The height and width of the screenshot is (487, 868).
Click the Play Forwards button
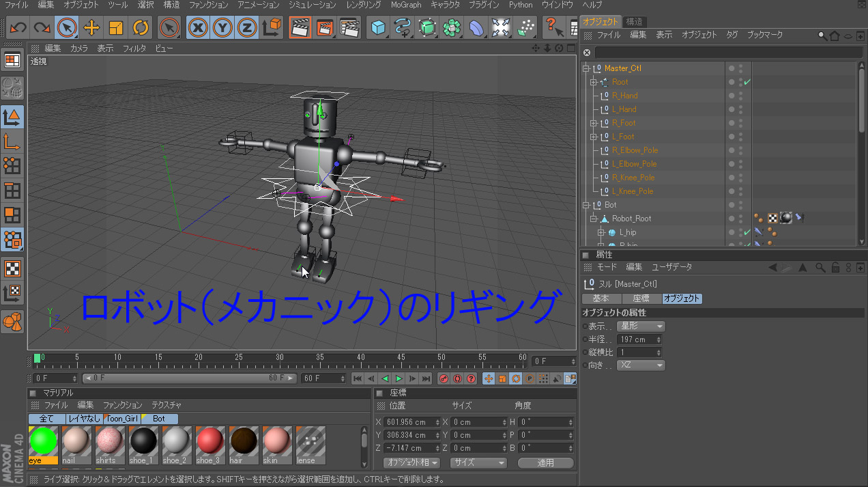pos(399,378)
